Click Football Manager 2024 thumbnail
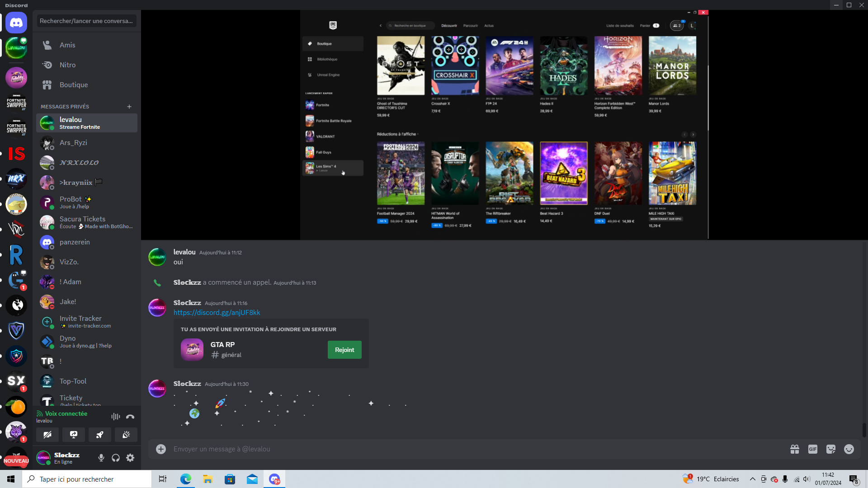Image resolution: width=868 pixels, height=488 pixels. pos(401,174)
